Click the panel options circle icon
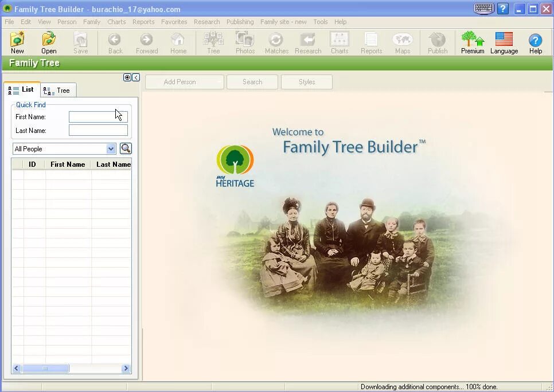The image size is (554, 392). tap(127, 77)
